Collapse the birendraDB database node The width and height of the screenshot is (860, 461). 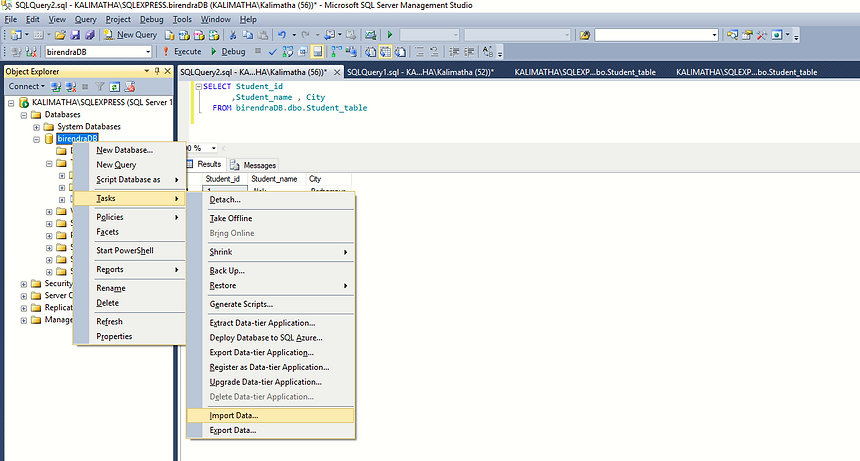[x=36, y=139]
